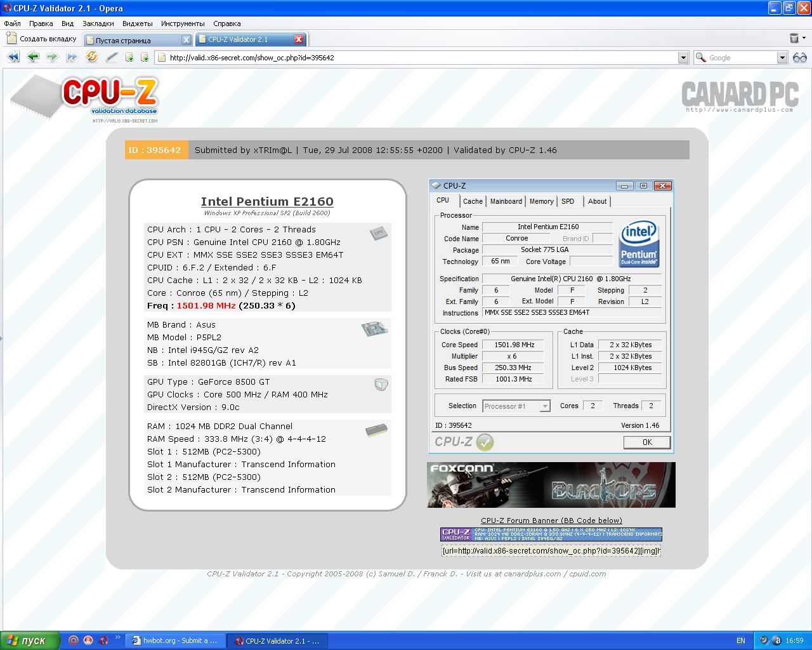Click the motherboard icon in MB section
Viewport: 812px width, 650px height.
point(375,328)
